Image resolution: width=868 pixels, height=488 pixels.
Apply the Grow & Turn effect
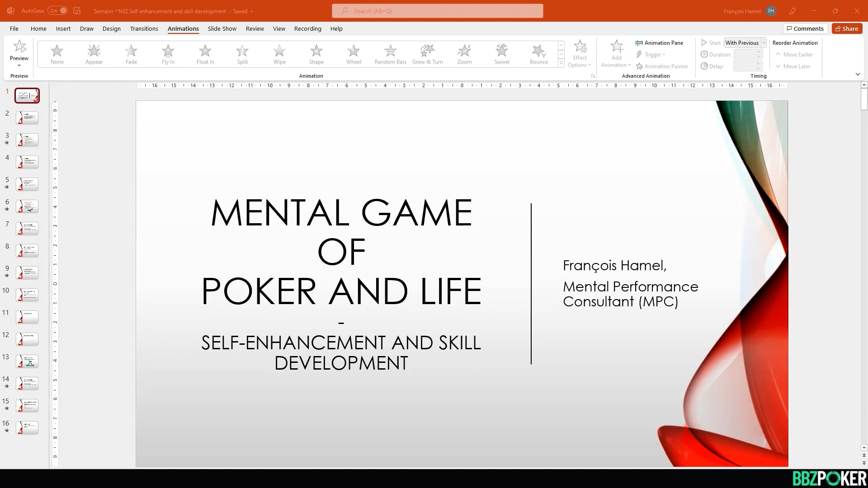pyautogui.click(x=427, y=53)
